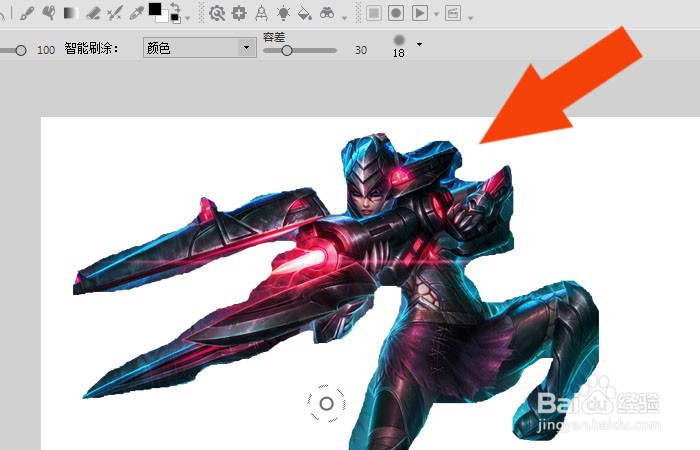Reset colors to default black and white
Screen dimensions: 700x450
(175, 18)
